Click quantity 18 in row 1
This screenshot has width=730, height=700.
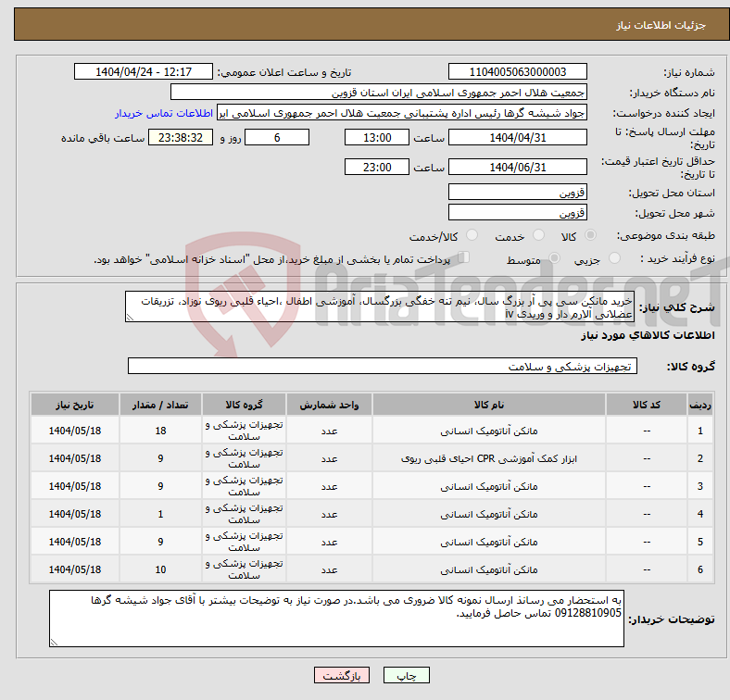click(160, 431)
